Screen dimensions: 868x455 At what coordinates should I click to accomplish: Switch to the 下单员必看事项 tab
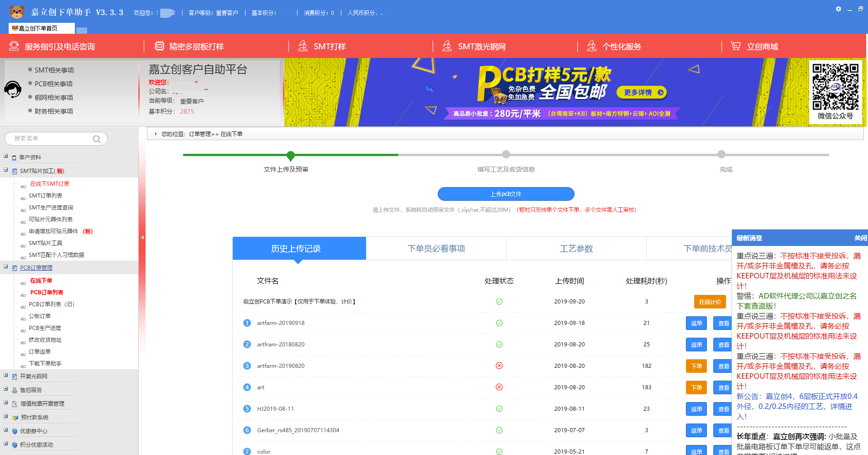(x=436, y=248)
